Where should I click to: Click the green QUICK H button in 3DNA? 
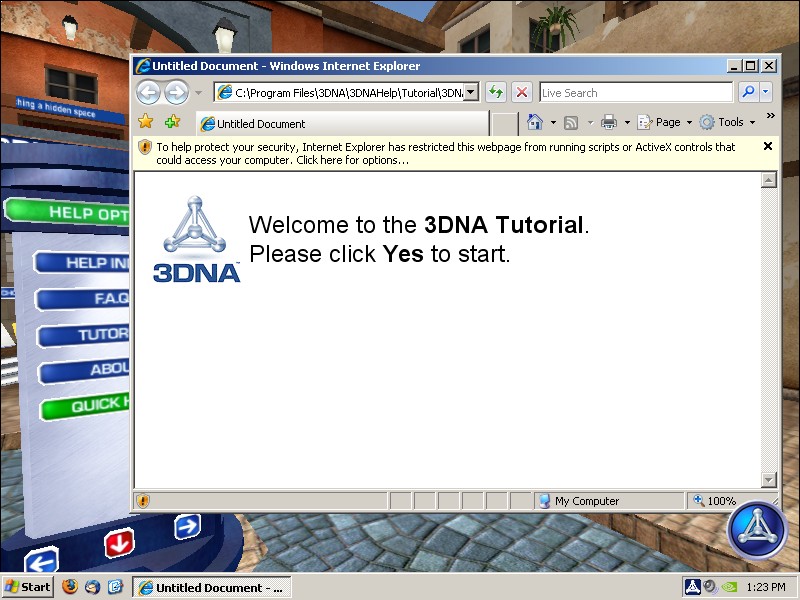click(85, 406)
